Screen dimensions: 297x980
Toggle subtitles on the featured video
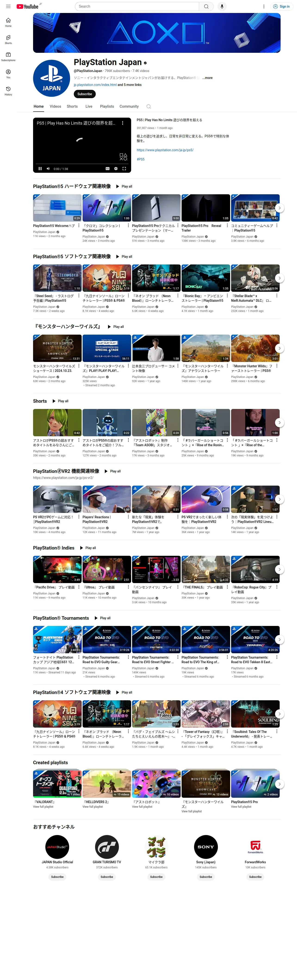[x=108, y=169]
